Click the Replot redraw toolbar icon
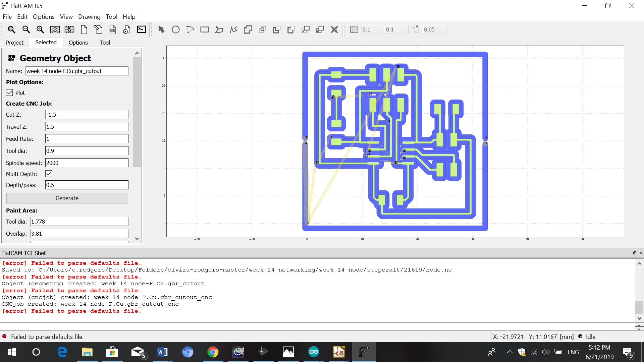The image size is (644, 362). [69, 29]
